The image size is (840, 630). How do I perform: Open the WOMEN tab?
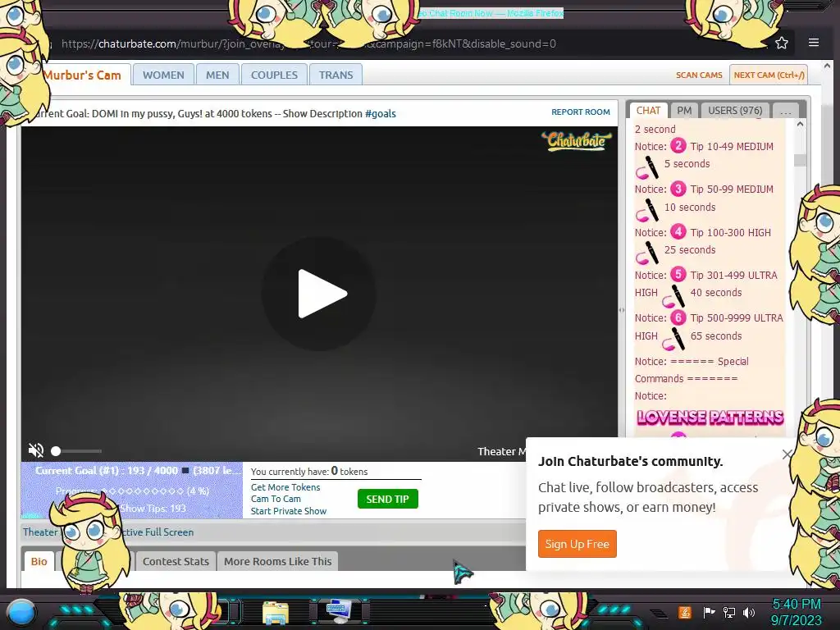point(163,75)
